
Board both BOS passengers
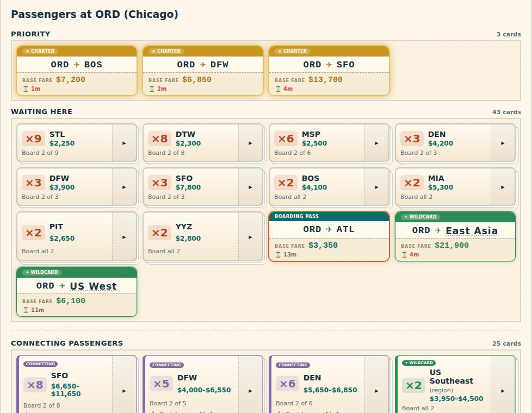pos(317,187)
